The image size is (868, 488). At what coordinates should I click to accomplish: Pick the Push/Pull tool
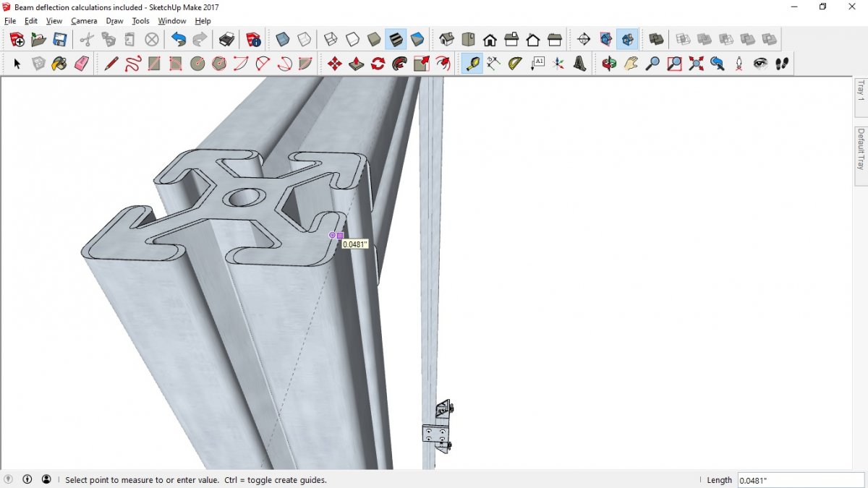coord(356,64)
